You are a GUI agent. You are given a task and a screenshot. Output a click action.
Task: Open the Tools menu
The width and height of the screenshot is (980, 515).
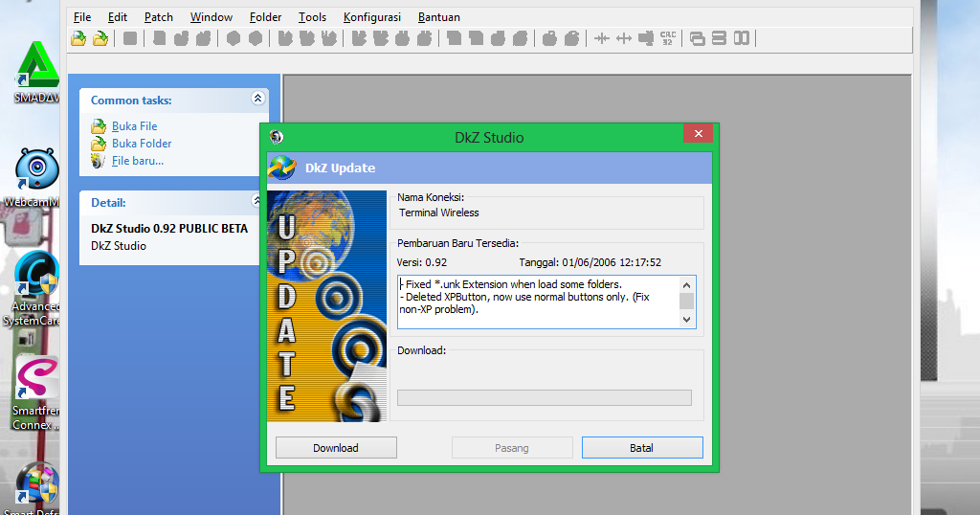coord(313,17)
